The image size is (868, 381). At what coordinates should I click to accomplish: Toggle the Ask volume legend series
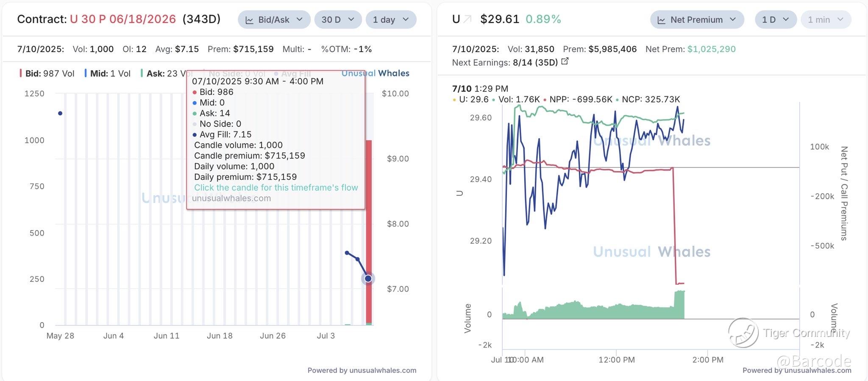tap(162, 73)
